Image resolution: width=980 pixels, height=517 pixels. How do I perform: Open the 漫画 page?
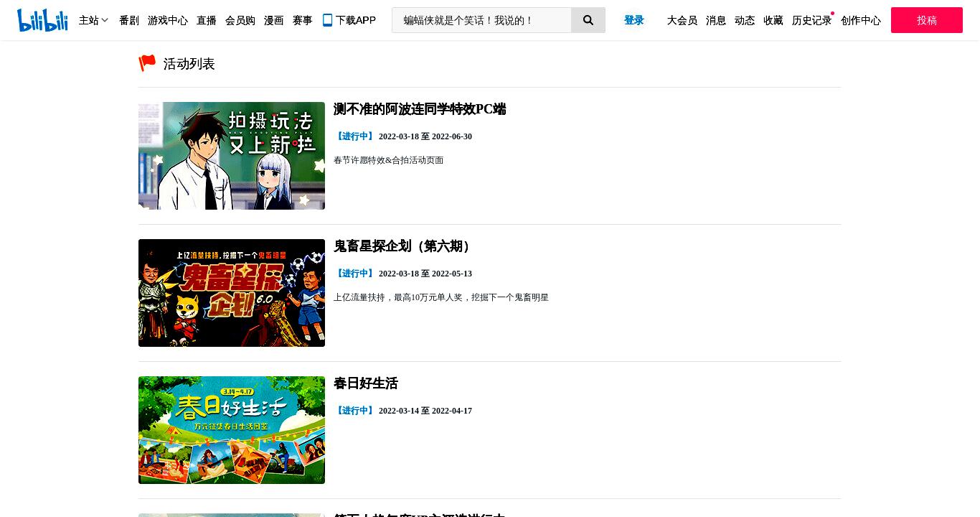[x=274, y=20]
